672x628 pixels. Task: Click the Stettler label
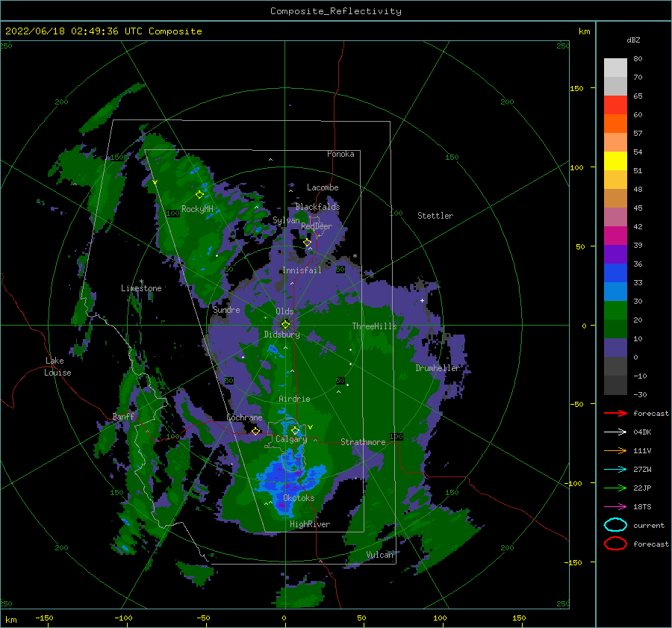435,216
